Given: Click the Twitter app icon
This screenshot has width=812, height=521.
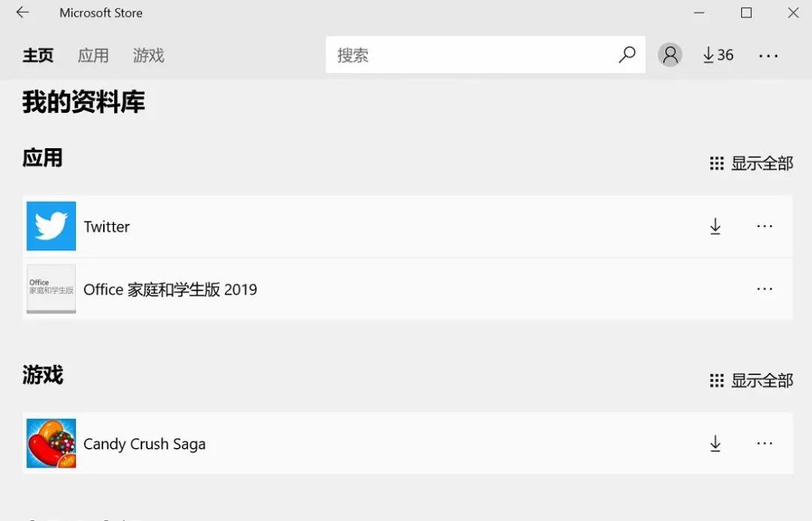Looking at the screenshot, I should [50, 226].
